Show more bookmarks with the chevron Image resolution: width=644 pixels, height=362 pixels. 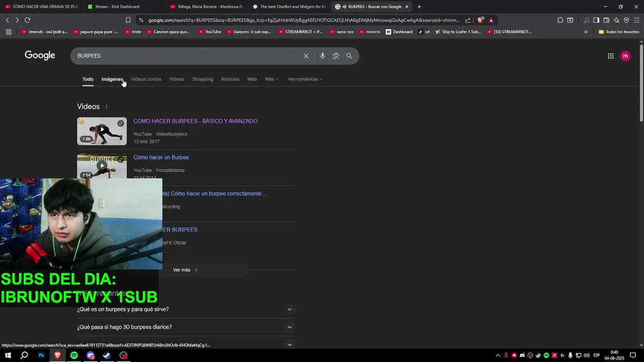[586, 32]
